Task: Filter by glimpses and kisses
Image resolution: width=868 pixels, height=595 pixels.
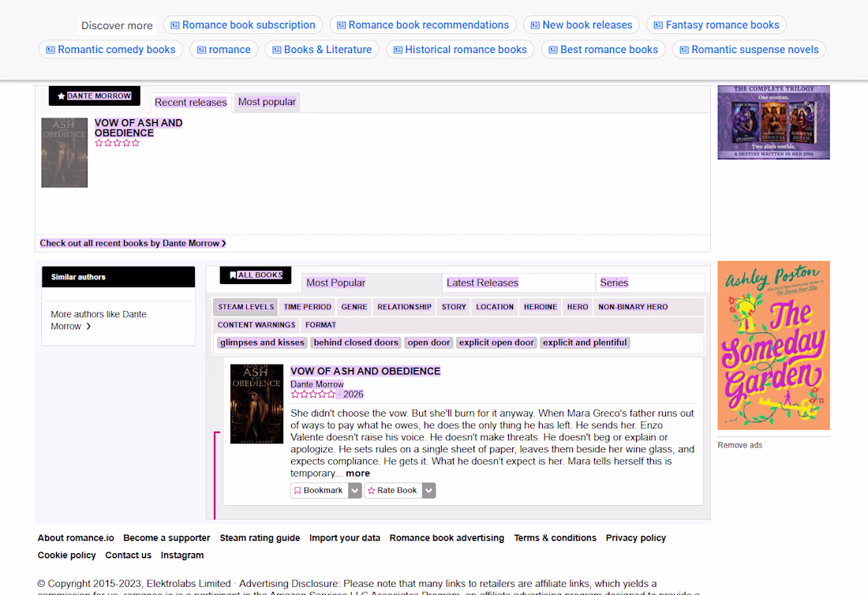Action: pyautogui.click(x=263, y=342)
